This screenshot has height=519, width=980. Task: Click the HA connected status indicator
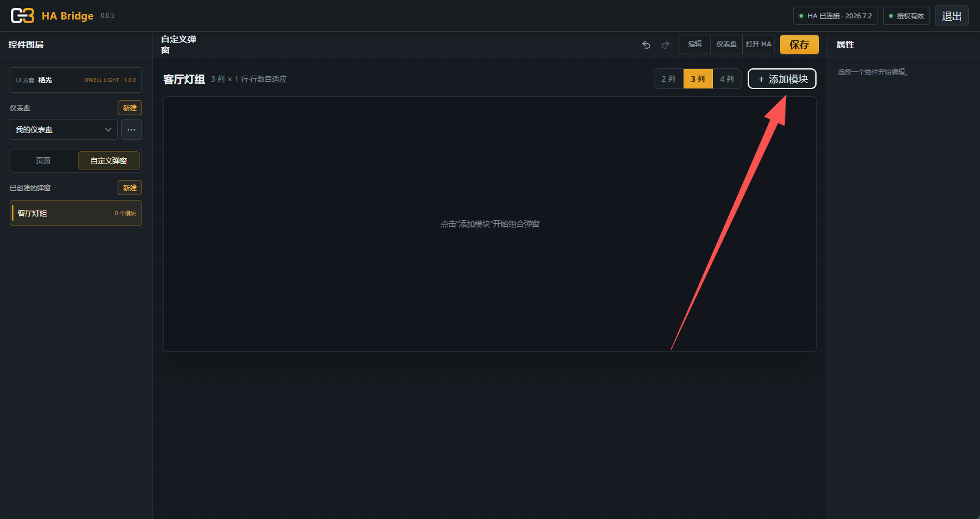[x=835, y=16]
